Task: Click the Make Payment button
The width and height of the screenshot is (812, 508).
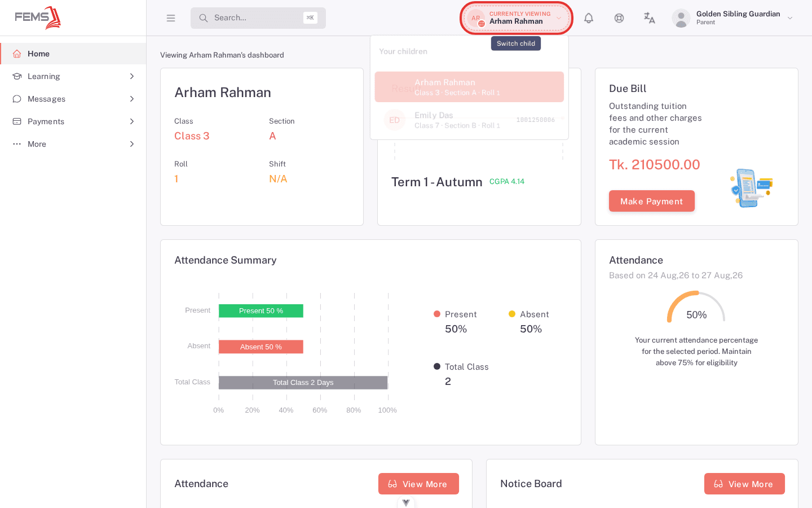Action: [652, 201]
